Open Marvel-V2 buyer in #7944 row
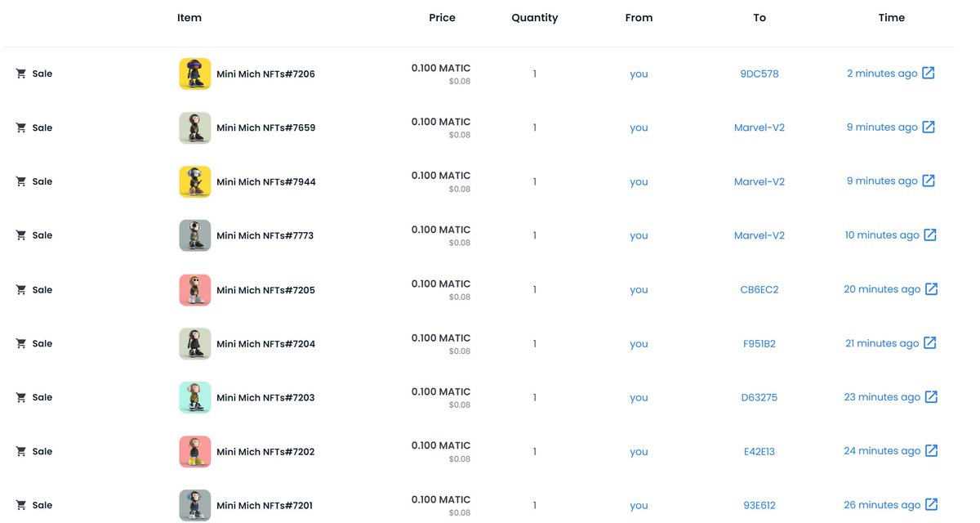Screen dimensions: 980x523 (759, 181)
